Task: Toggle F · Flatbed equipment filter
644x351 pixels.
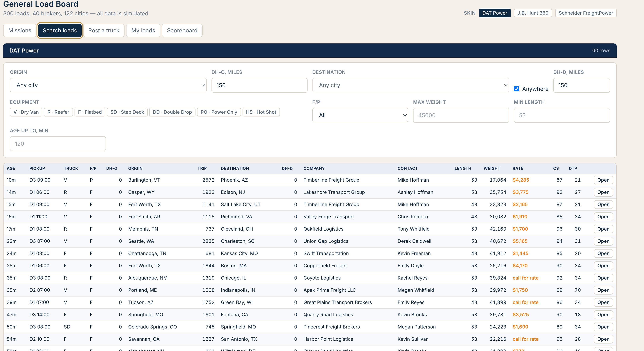Action: click(x=90, y=112)
